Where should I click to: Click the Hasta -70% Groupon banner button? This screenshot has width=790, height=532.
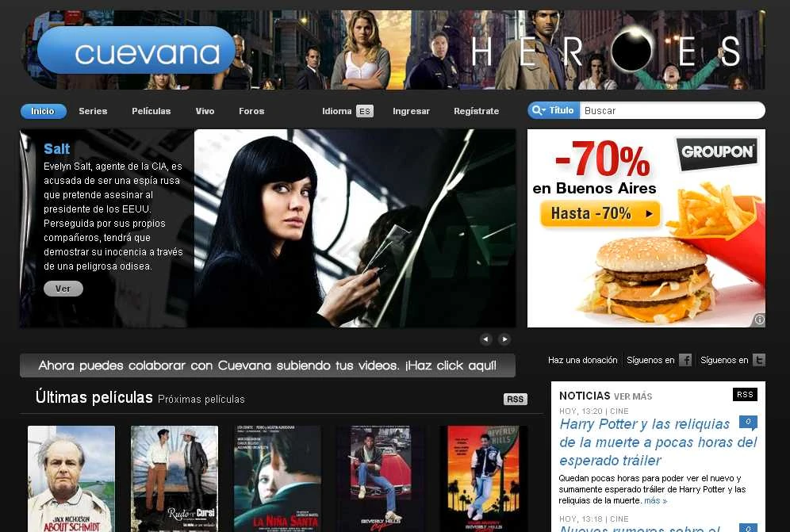(600, 214)
